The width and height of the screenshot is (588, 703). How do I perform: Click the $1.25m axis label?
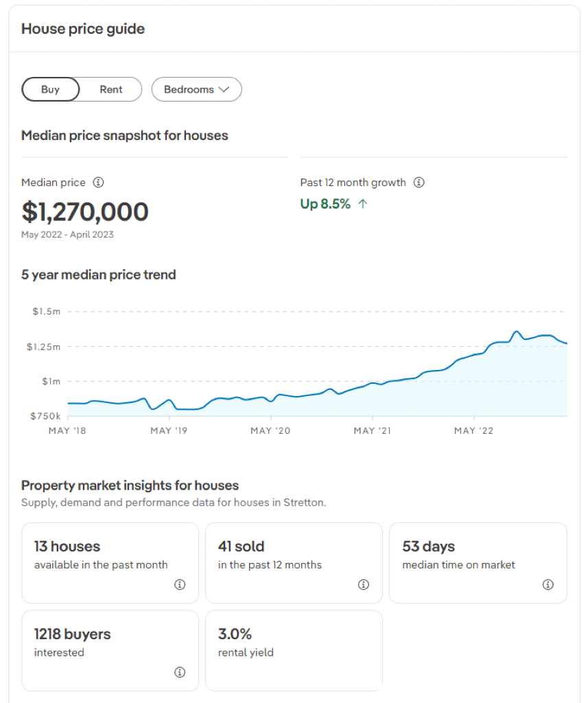point(43,347)
